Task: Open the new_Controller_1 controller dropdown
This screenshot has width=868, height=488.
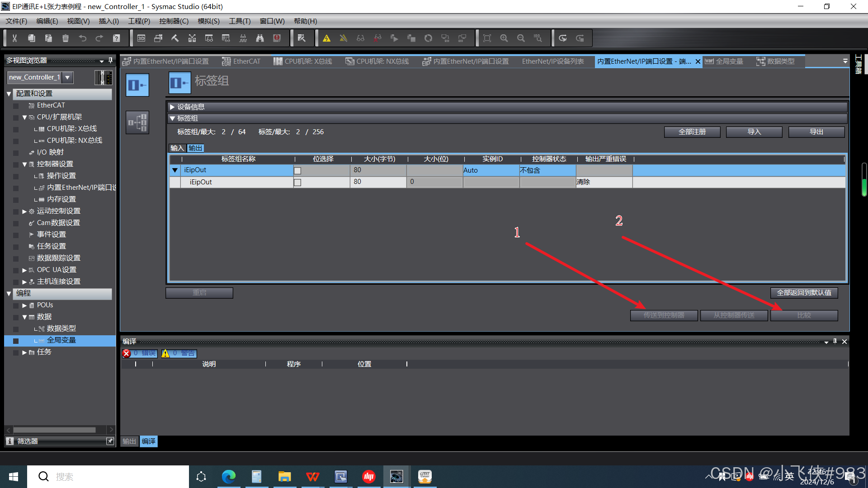Action: click(x=67, y=77)
